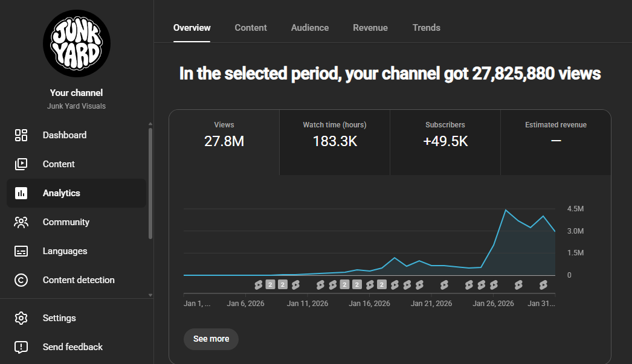
Task: Click the last Shorts marker near Jan 31
Action: point(543,285)
